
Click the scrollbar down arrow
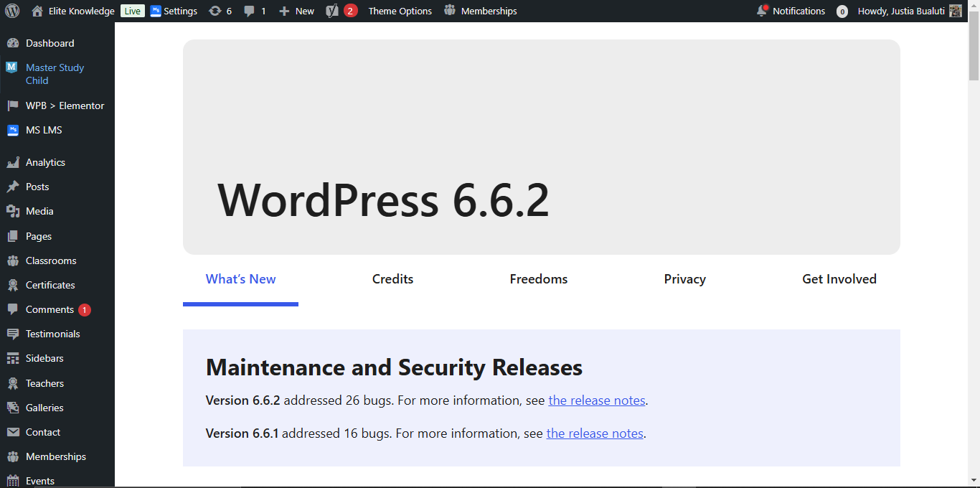coord(974,480)
